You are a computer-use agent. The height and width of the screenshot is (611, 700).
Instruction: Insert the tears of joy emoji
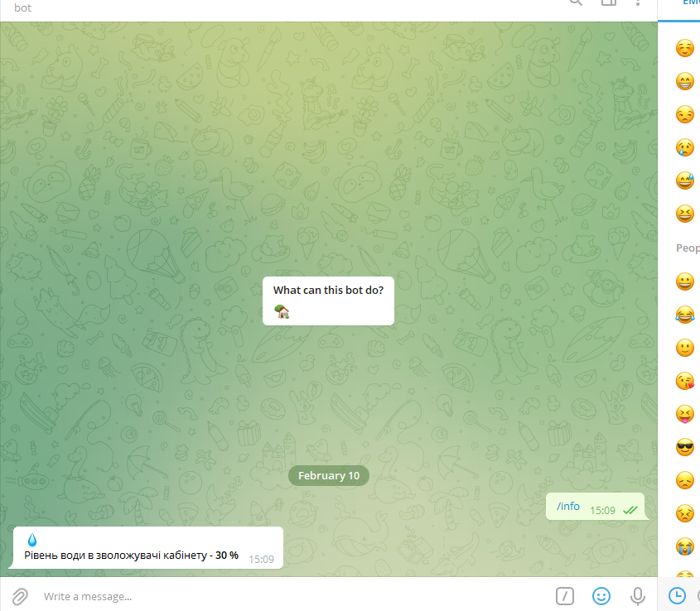coord(685,315)
